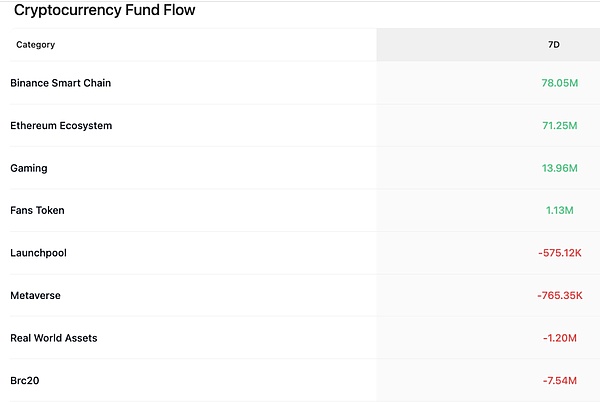Open the Metaverse category
Image resolution: width=600 pixels, height=402 pixels.
(35, 296)
